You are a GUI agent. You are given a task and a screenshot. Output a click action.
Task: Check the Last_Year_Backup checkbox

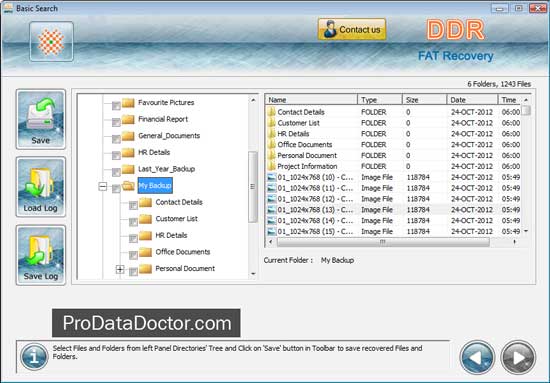click(116, 172)
